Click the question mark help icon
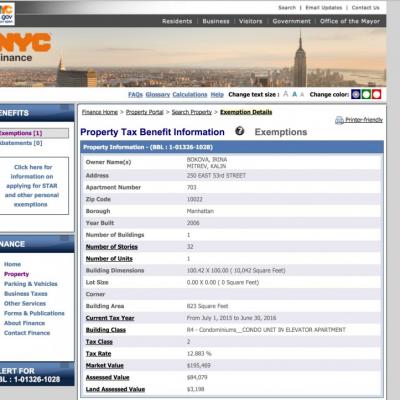The image size is (400, 400). [240, 131]
